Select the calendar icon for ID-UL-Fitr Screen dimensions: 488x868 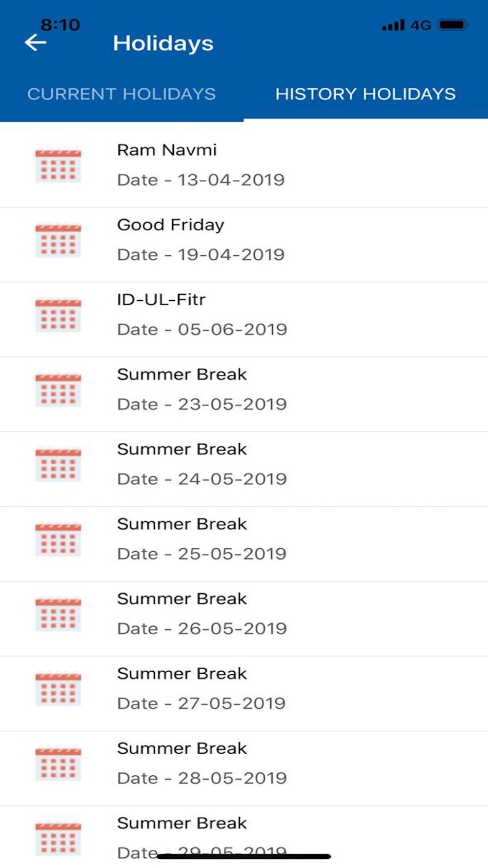point(58,315)
